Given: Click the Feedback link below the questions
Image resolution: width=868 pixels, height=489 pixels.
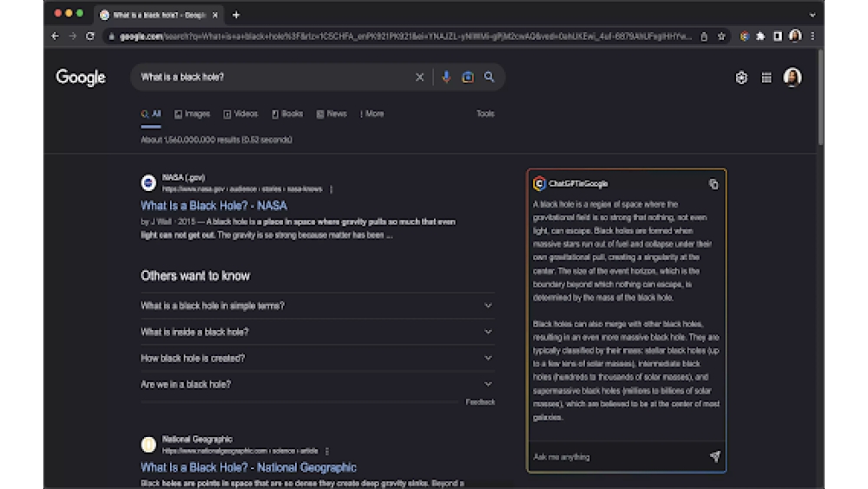Looking at the screenshot, I should tap(481, 403).
